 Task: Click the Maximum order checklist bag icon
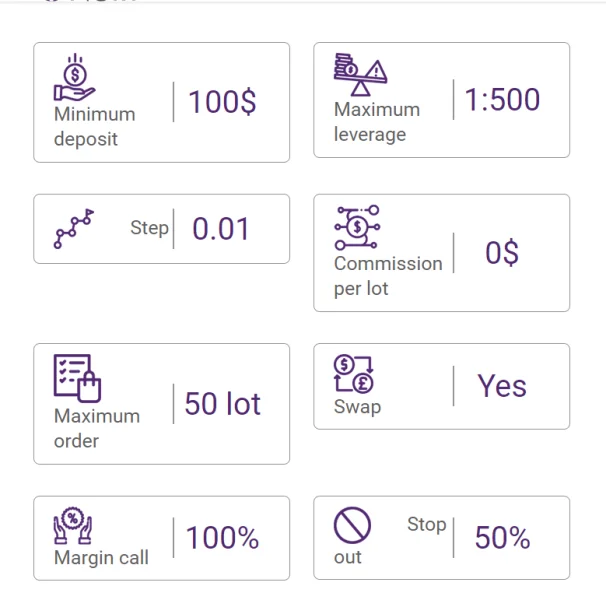[77, 378]
